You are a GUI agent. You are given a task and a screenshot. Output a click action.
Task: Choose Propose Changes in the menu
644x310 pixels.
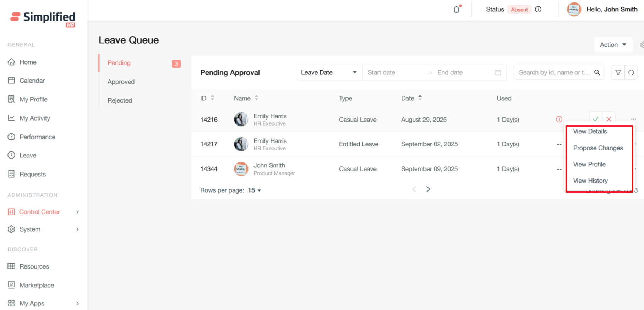click(598, 148)
